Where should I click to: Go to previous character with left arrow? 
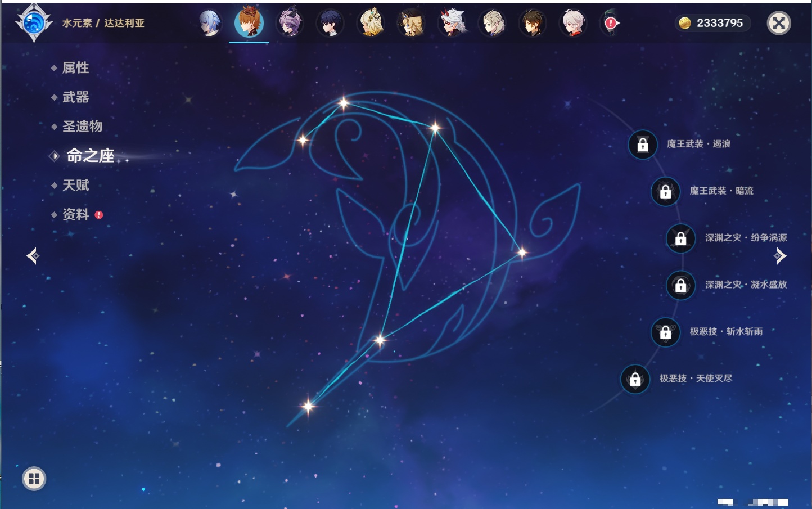click(33, 256)
